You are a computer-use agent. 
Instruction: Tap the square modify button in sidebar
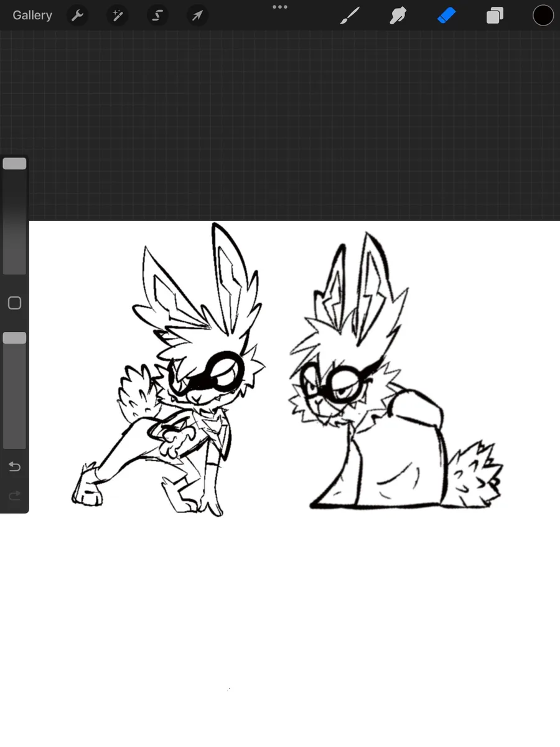(x=14, y=303)
